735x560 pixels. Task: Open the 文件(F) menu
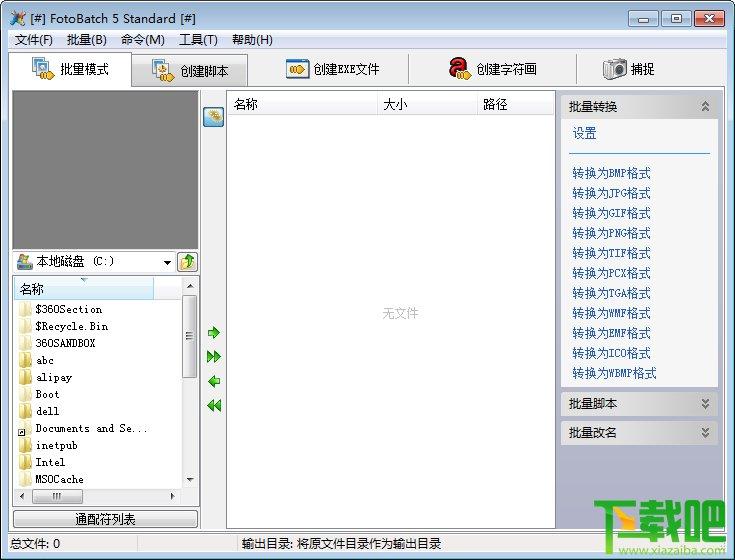tap(34, 40)
